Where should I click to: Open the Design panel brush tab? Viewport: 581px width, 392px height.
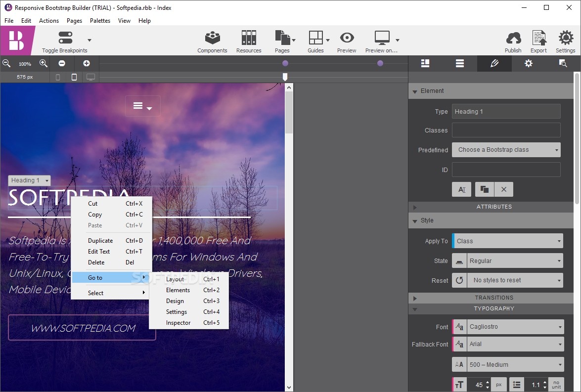tap(494, 63)
